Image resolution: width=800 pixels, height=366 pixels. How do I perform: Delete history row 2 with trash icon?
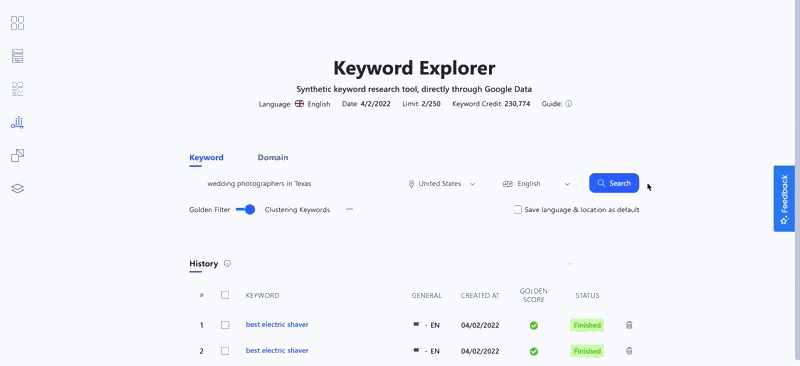point(629,351)
